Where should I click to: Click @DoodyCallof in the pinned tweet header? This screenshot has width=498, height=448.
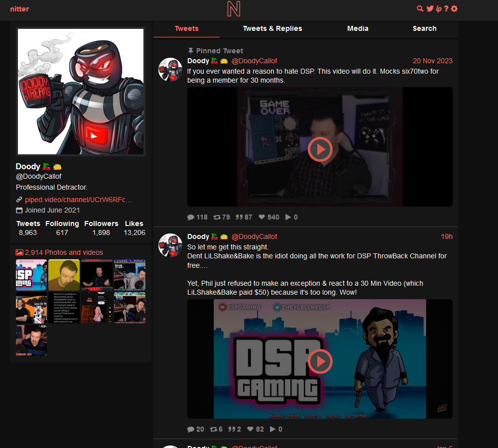click(x=254, y=61)
